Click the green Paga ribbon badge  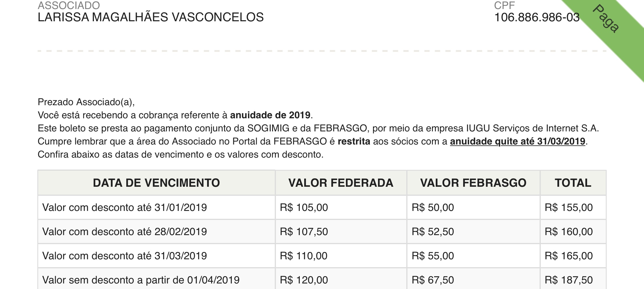coord(605,19)
